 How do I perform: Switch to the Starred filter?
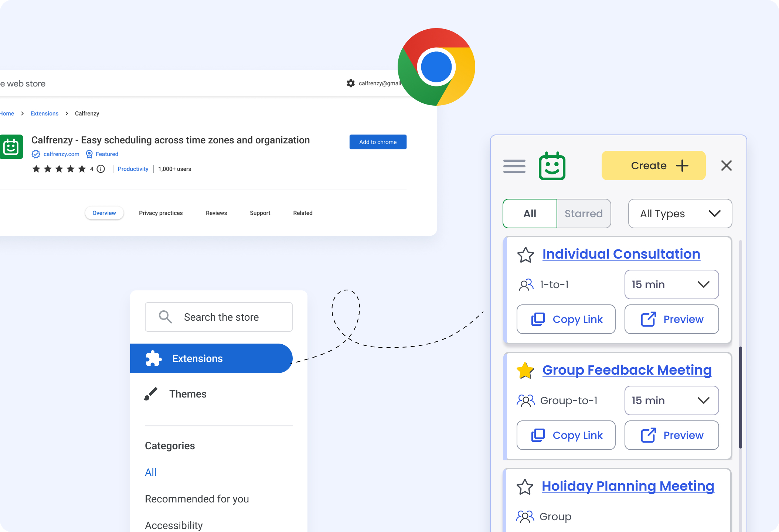pos(584,214)
